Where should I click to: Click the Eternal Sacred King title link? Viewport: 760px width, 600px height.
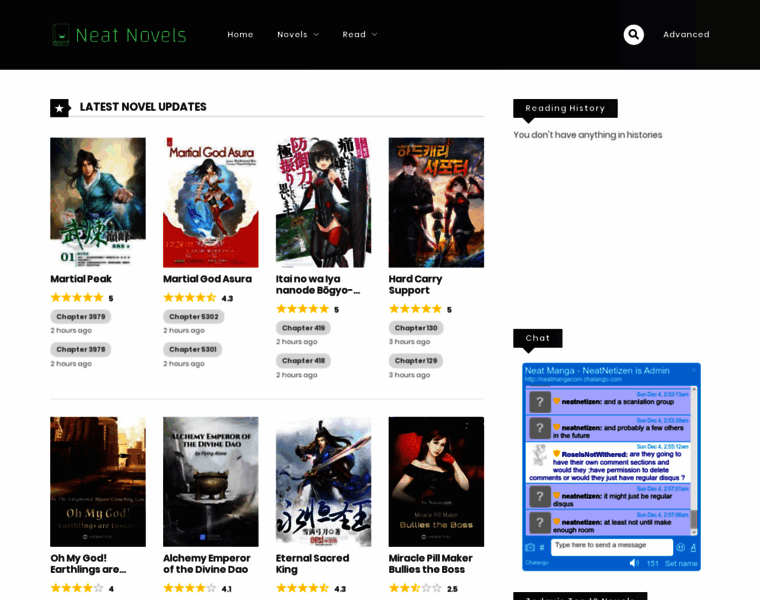tap(313, 564)
